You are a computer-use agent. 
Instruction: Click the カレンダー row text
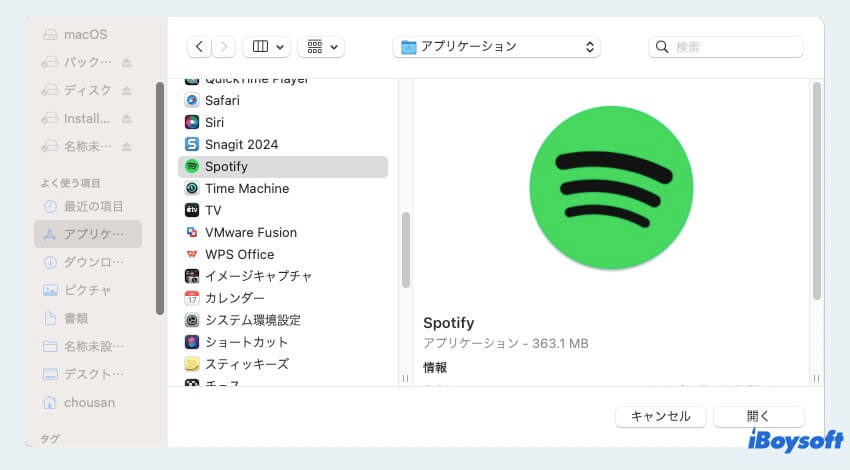click(235, 298)
